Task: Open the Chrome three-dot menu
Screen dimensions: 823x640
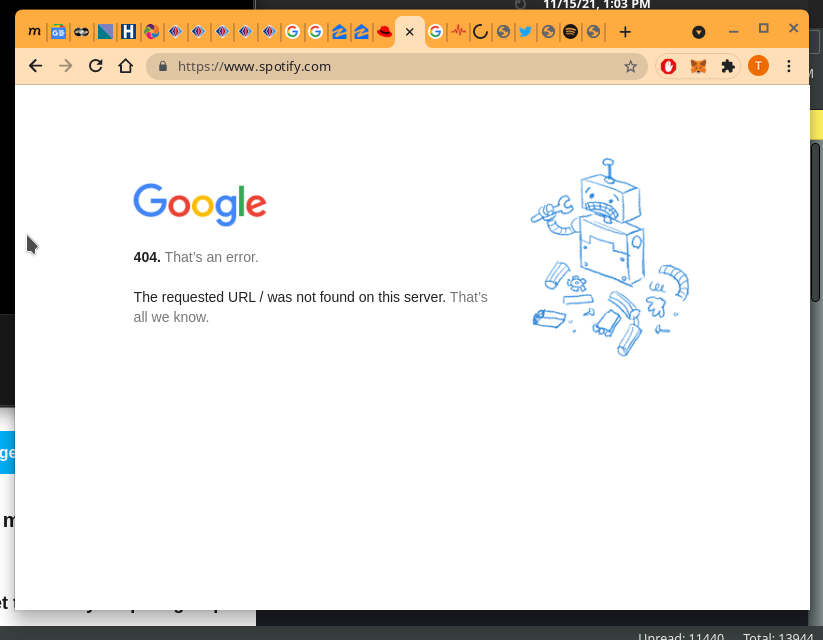Action: tap(789, 66)
